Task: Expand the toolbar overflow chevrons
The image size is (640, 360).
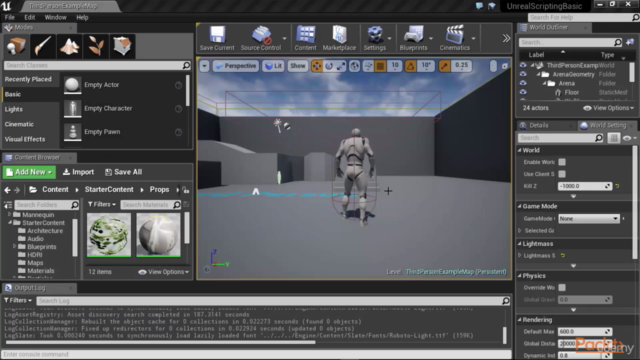Action: 506,38
